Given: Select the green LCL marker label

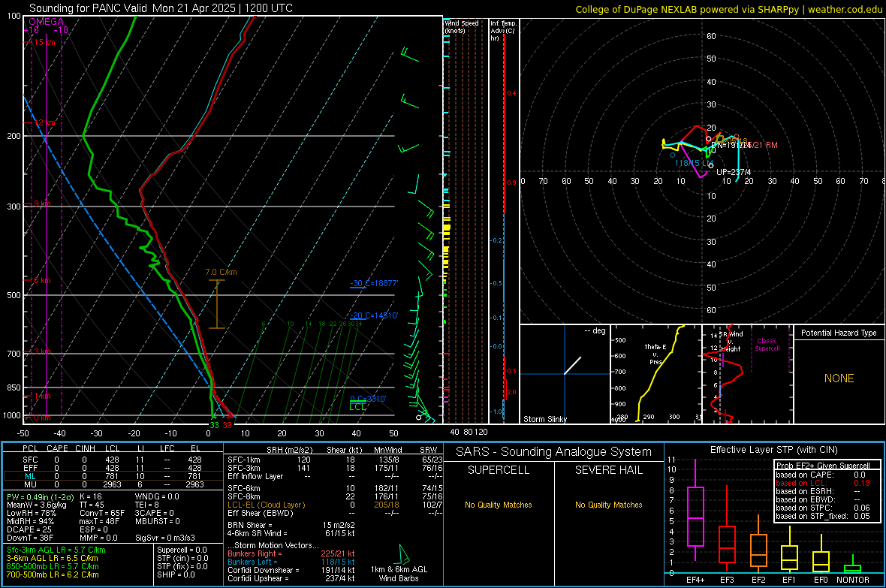Looking at the screenshot, I should point(357,406).
